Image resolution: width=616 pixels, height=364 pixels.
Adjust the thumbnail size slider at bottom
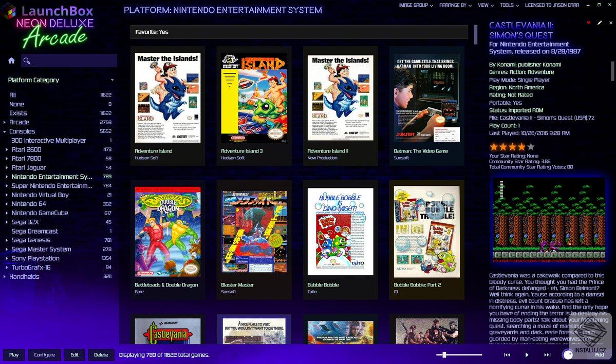(445, 354)
